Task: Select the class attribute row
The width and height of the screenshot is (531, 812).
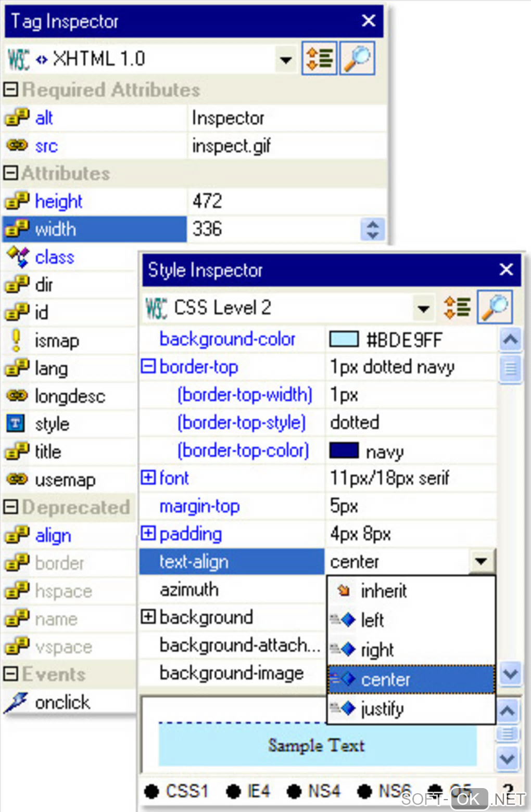Action: click(x=69, y=257)
